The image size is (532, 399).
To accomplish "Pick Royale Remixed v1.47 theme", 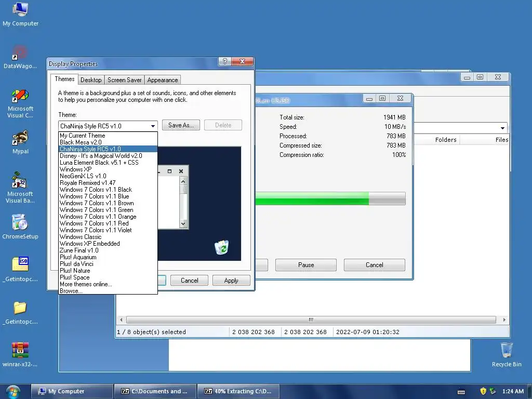I will 108,183.
